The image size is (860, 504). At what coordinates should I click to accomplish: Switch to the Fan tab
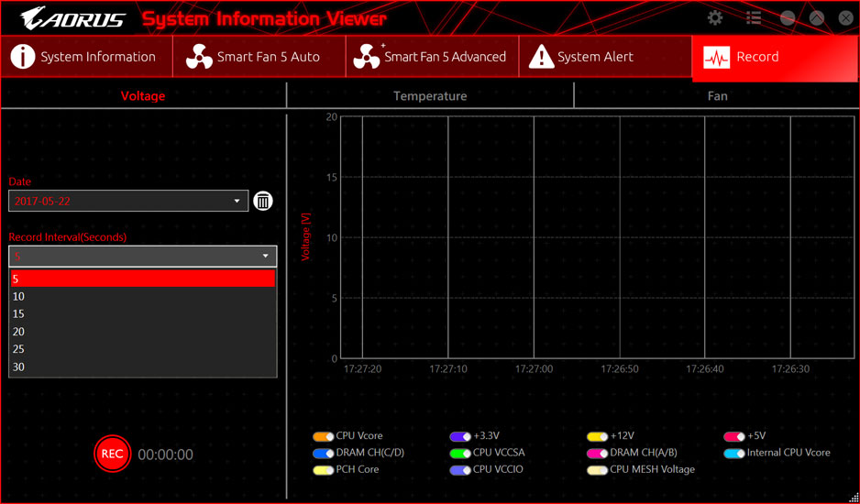point(717,95)
